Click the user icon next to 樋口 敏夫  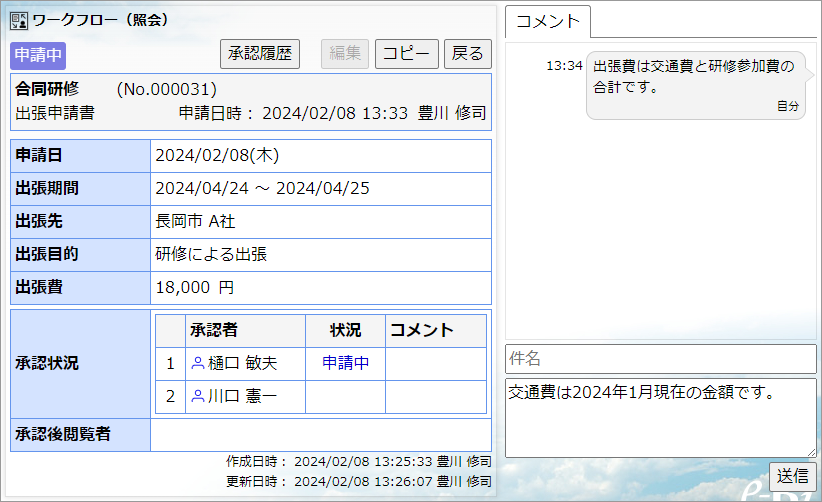pos(198,363)
